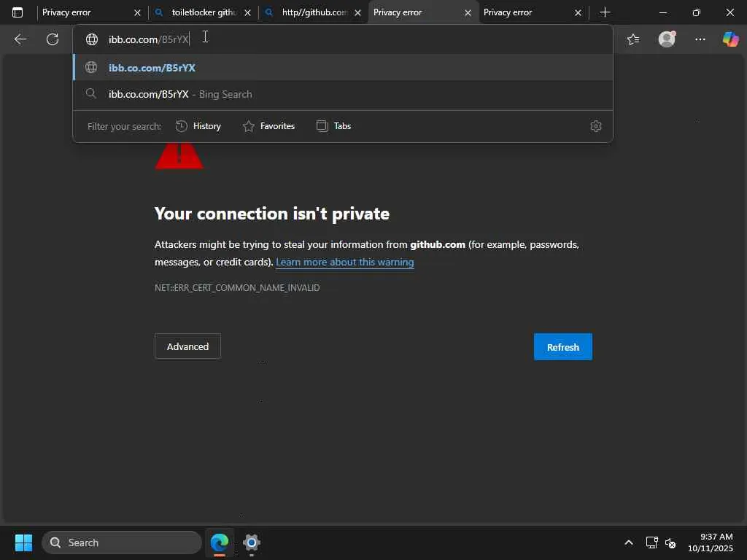Open the Settings gear app in taskbar

pyautogui.click(x=252, y=542)
